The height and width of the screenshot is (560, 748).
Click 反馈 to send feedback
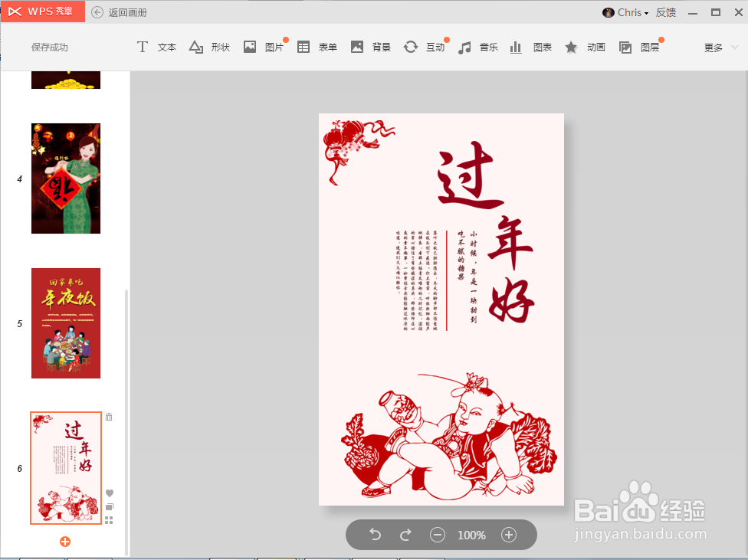point(665,11)
